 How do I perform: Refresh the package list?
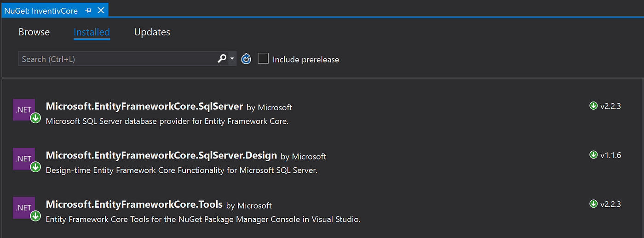tap(246, 59)
